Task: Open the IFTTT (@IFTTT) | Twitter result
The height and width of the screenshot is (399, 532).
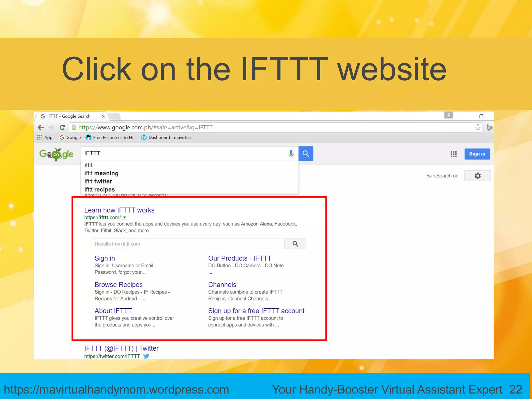Action: coord(121,348)
